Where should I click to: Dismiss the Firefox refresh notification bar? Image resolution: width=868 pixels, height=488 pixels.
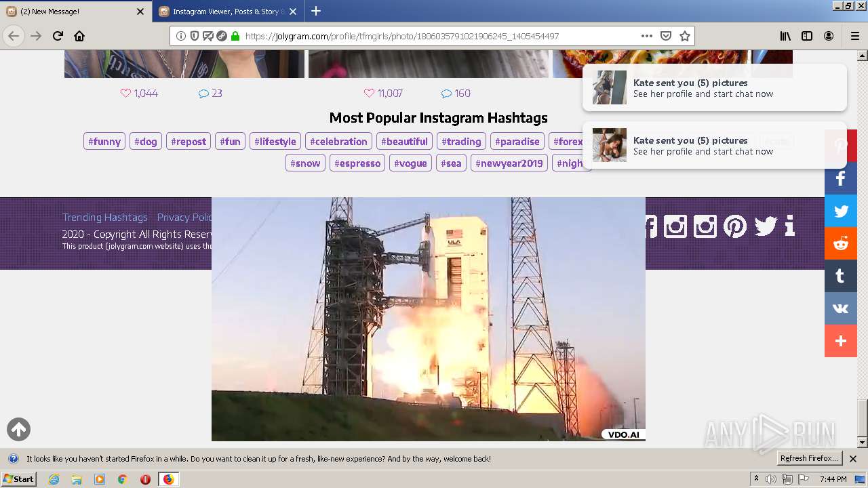853,459
